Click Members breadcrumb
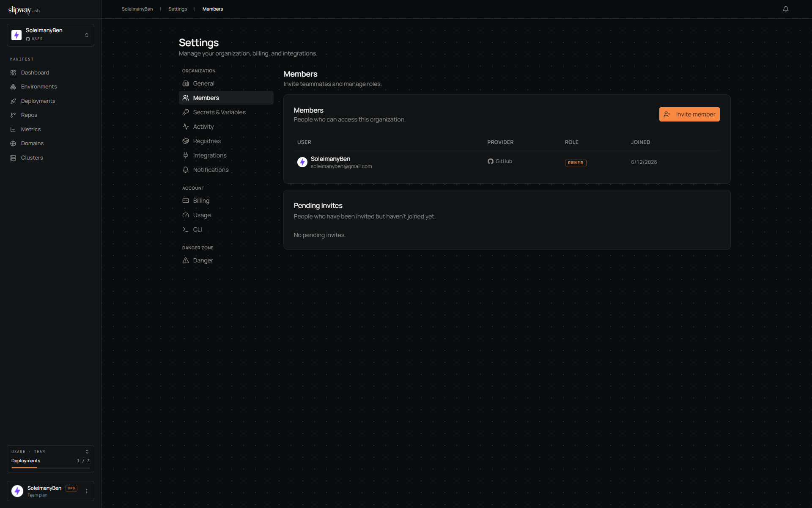812x508 pixels. [x=213, y=9]
